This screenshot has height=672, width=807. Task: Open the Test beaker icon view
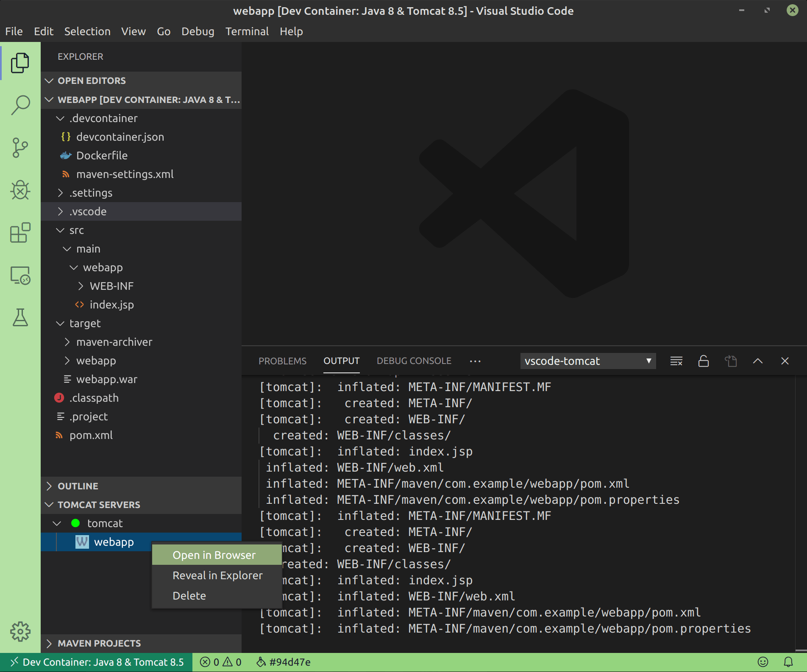[x=20, y=317]
